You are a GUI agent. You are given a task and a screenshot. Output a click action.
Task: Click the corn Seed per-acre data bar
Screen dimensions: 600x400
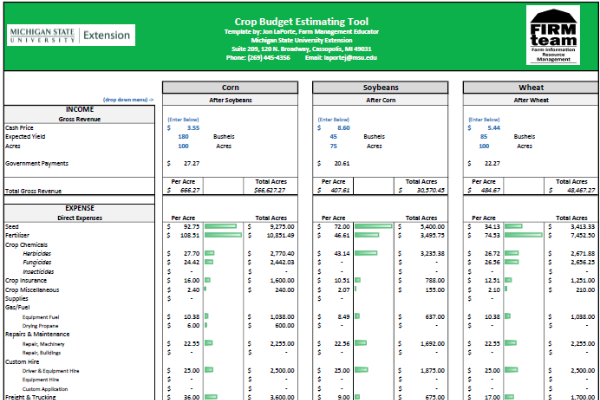pyautogui.click(x=223, y=227)
